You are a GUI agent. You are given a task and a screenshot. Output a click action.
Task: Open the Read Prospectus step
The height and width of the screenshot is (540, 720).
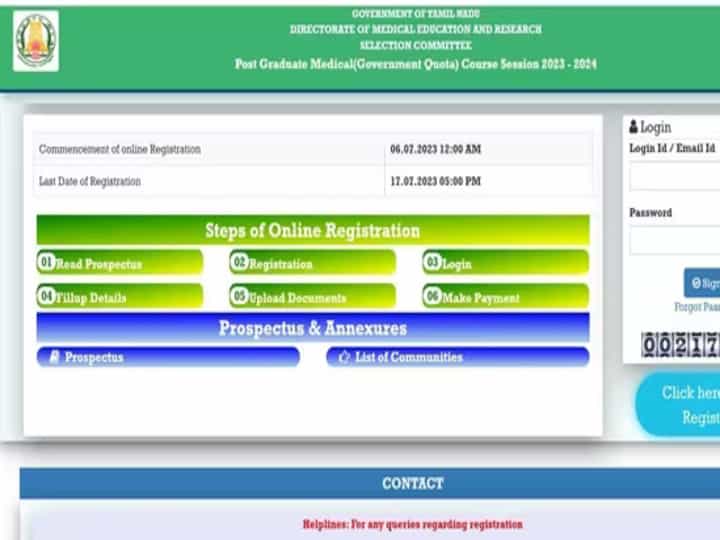120,262
